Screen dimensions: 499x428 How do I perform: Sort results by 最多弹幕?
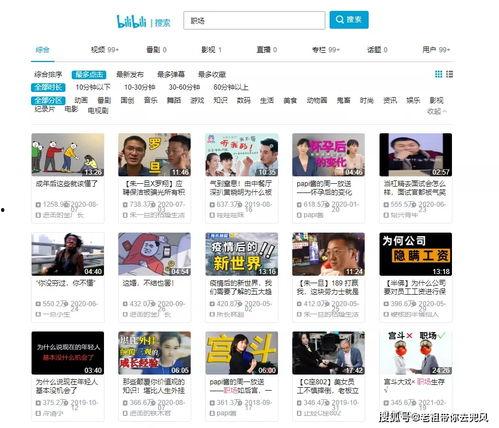point(171,74)
